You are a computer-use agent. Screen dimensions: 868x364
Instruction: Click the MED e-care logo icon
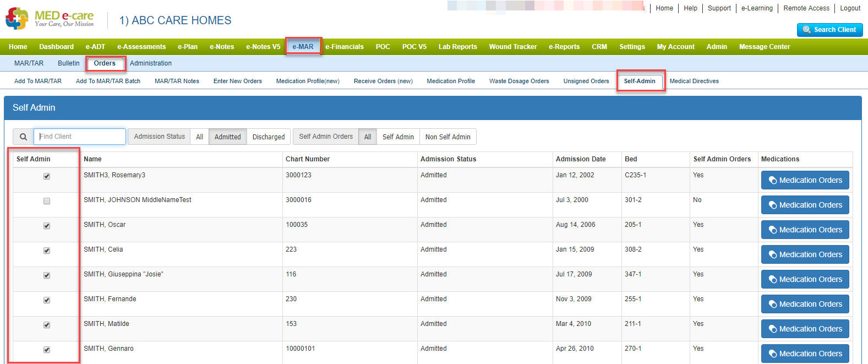click(17, 19)
